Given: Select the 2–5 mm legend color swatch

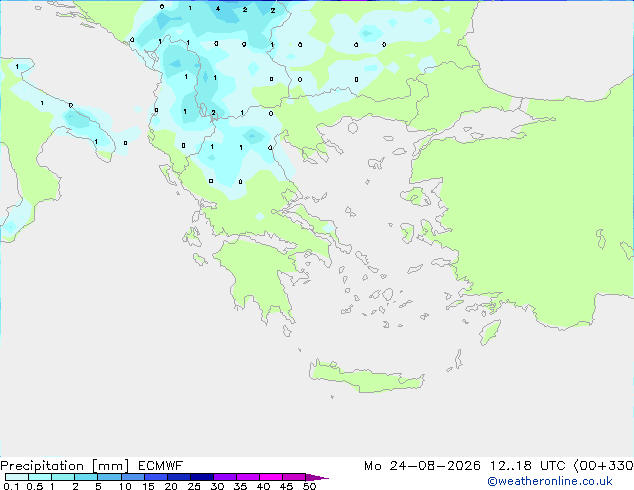Looking at the screenshot, I should tap(86, 477).
